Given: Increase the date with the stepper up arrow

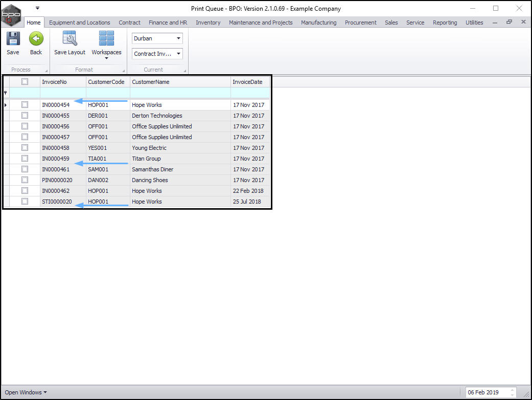Looking at the screenshot, I should click(512, 390).
